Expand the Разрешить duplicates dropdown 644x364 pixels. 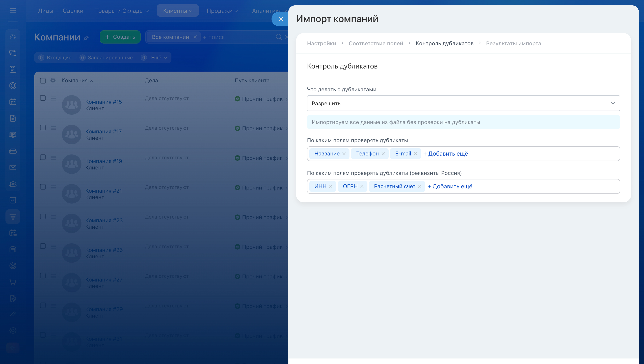463,103
